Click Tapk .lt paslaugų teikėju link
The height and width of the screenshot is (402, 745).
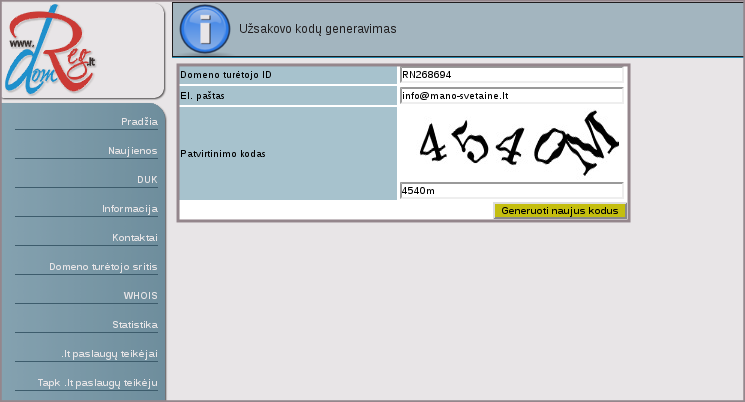pyautogui.click(x=98, y=383)
